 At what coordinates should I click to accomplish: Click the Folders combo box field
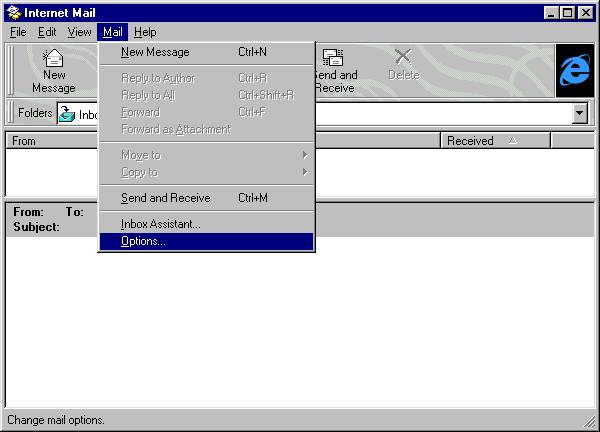323,113
